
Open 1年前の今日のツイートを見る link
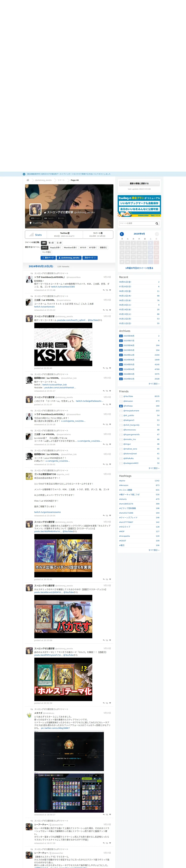pos(139,268)
